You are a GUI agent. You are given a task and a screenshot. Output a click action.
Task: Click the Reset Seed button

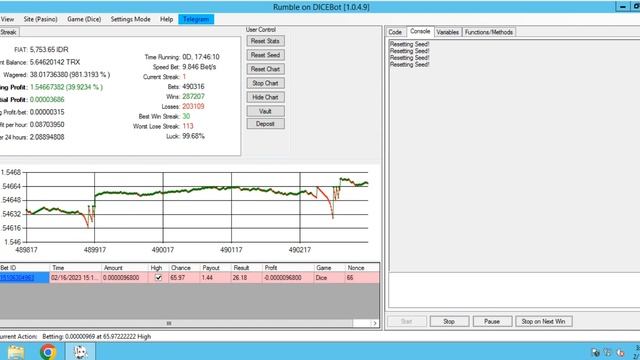point(265,55)
